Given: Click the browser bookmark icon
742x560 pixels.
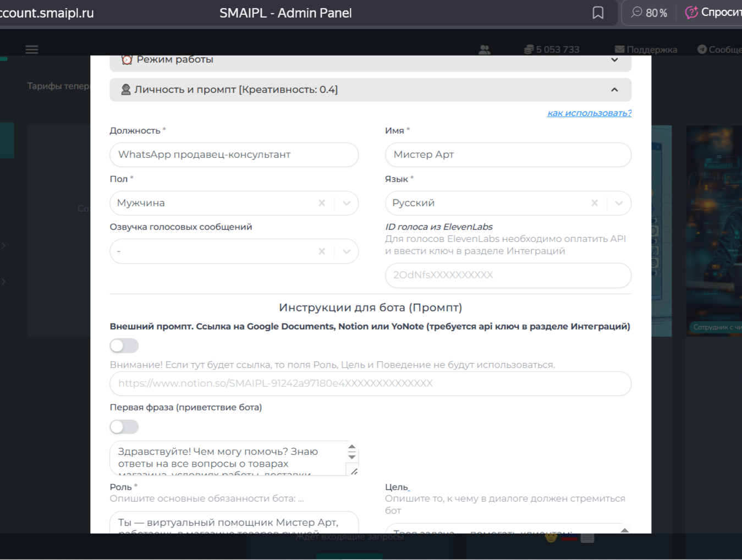Looking at the screenshot, I should pyautogui.click(x=598, y=13).
